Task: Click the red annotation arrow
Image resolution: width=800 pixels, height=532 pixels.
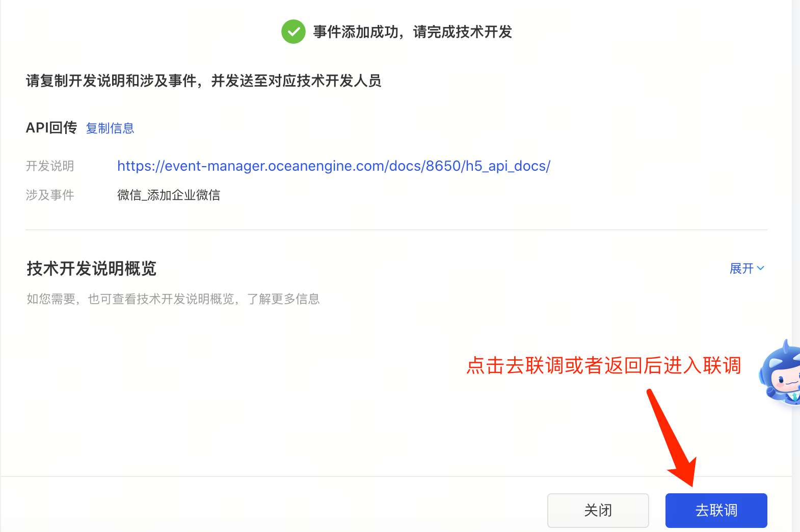Action: point(673,437)
